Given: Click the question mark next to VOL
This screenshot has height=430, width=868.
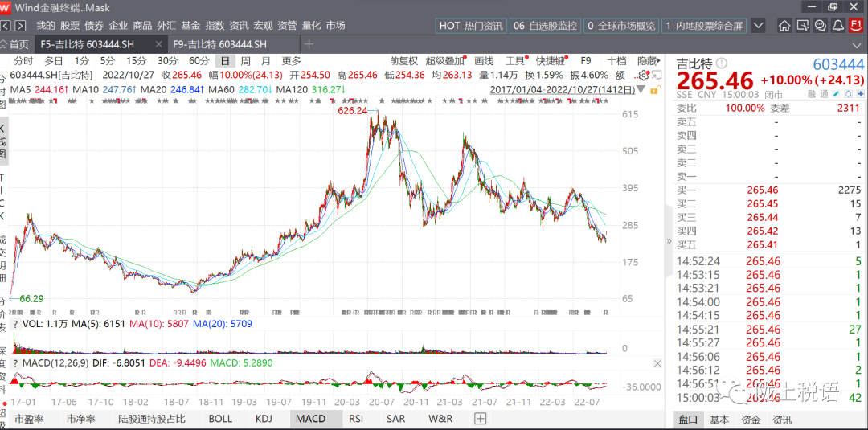Looking at the screenshot, I should tap(15, 324).
